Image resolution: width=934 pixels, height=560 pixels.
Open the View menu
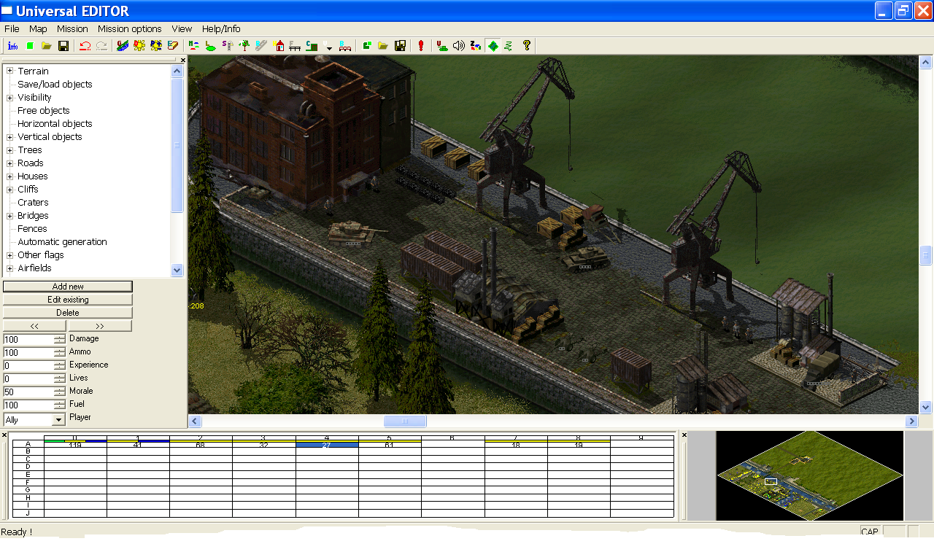coord(182,29)
